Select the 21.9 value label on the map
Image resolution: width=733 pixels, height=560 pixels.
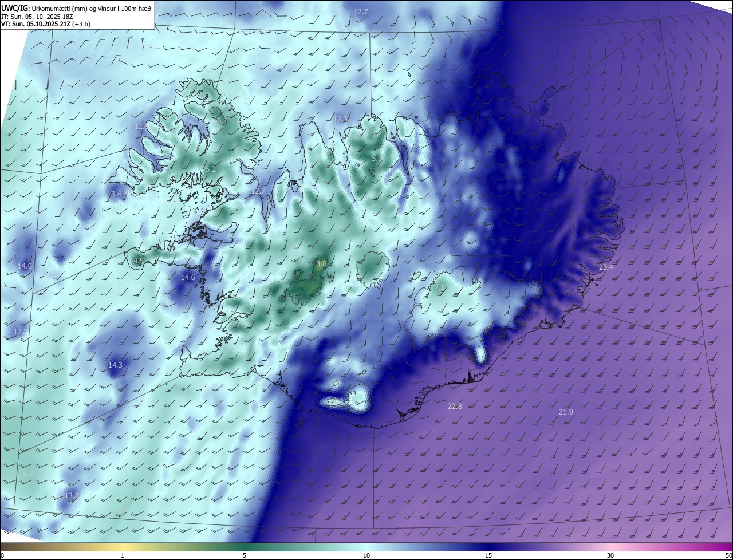566,412
